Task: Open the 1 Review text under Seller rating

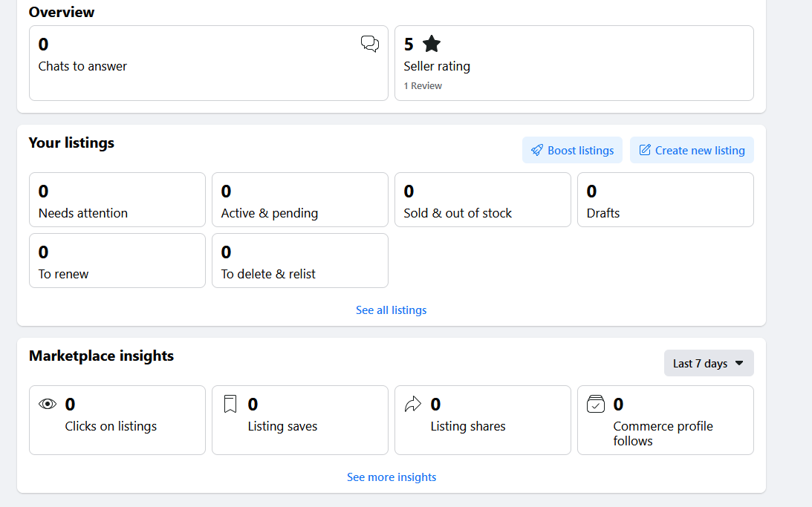Action: coord(423,86)
